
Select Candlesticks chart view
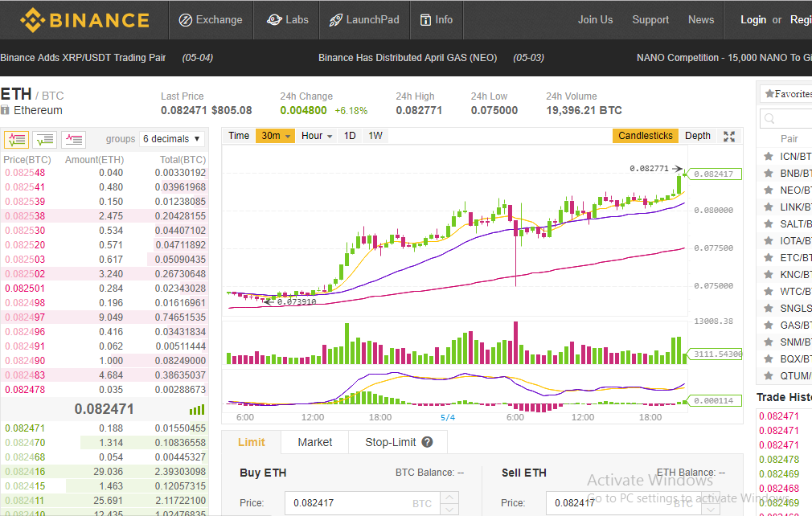[646, 136]
